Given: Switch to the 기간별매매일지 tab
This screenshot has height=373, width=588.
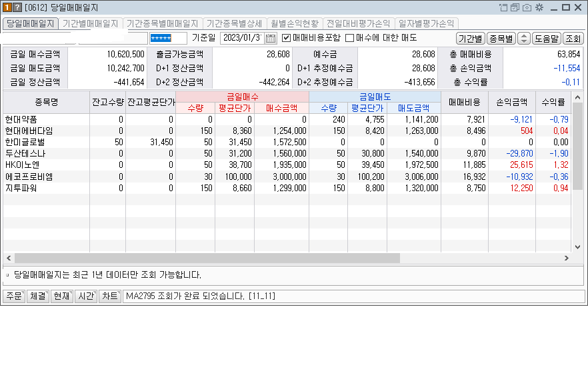Looking at the screenshot, I should 90,23.
